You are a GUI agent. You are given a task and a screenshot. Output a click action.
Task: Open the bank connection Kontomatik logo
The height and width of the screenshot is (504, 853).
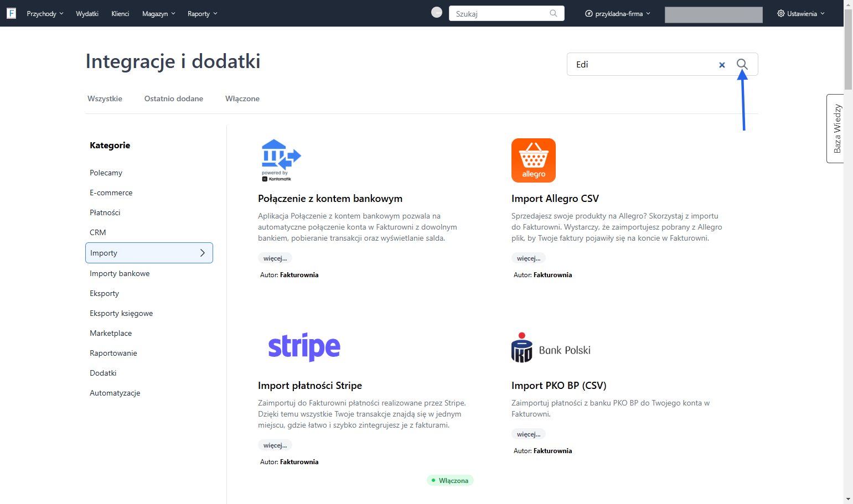(281, 160)
